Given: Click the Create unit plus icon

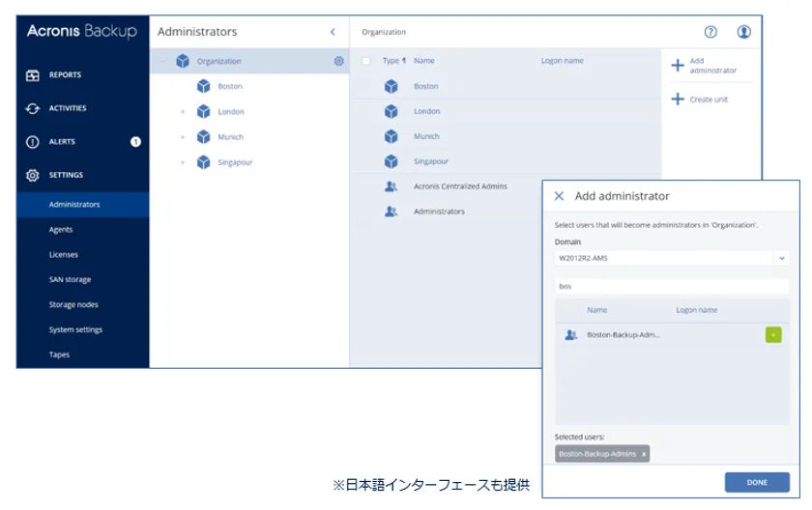Looking at the screenshot, I should 677,99.
